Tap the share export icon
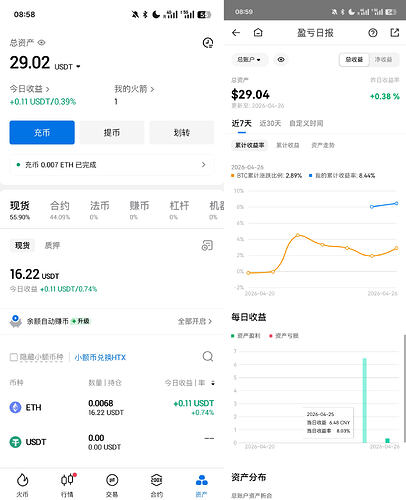The height and width of the screenshot is (500, 406). point(395,32)
